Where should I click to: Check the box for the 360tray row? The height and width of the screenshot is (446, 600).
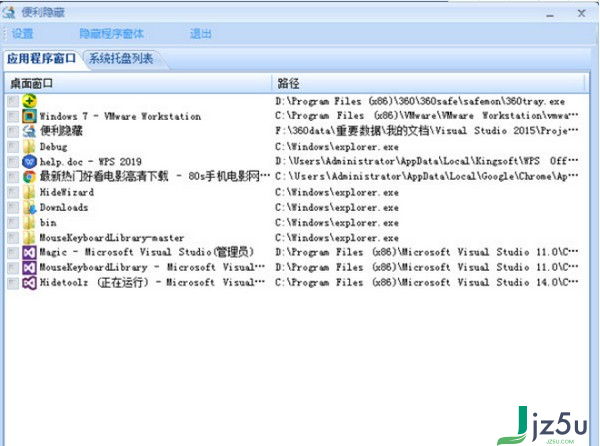click(13, 101)
